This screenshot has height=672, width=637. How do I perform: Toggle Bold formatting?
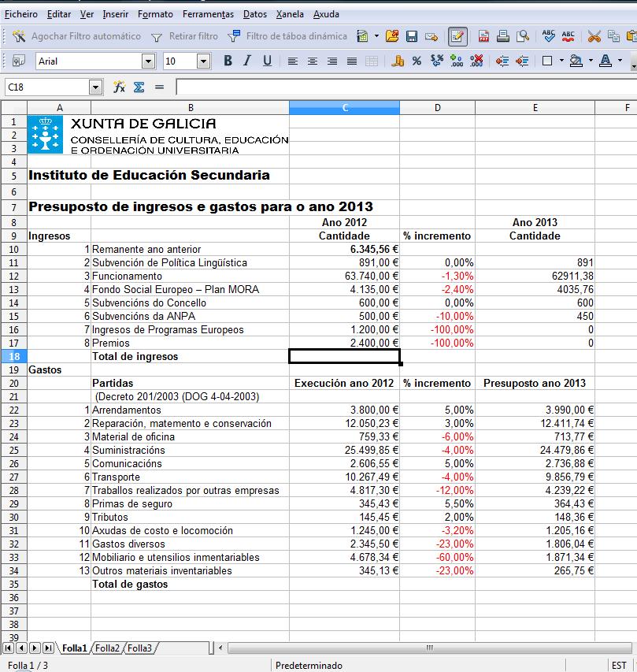(x=228, y=61)
